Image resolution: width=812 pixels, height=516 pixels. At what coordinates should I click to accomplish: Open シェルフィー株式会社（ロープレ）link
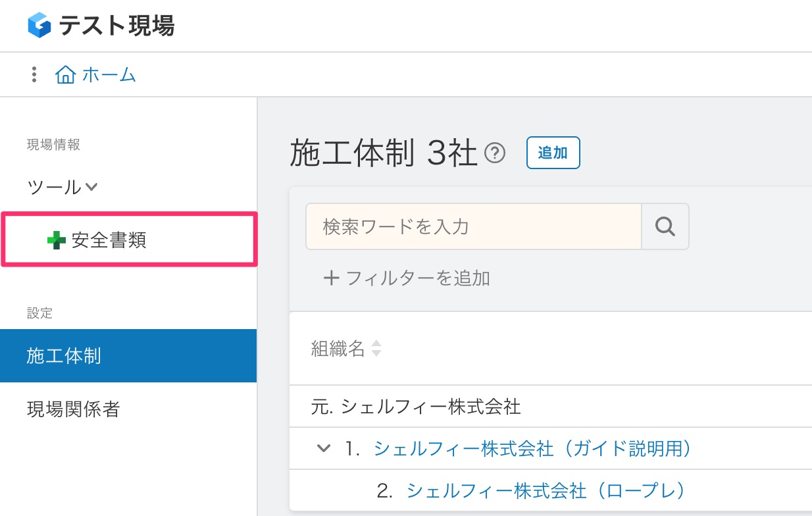546,490
